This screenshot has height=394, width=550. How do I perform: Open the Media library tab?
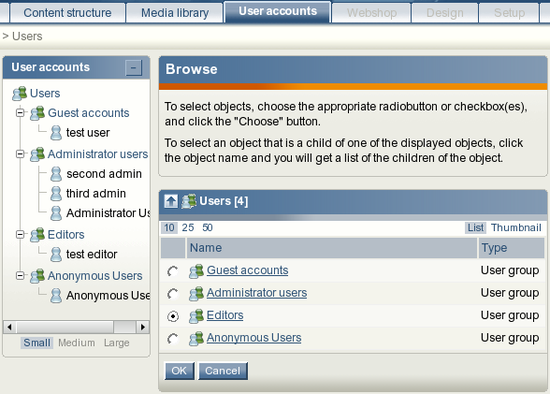click(x=175, y=13)
